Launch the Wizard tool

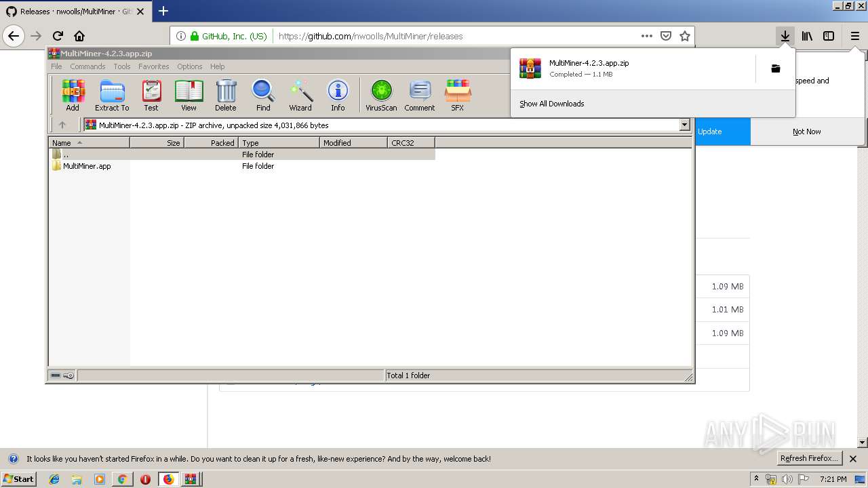(x=300, y=95)
